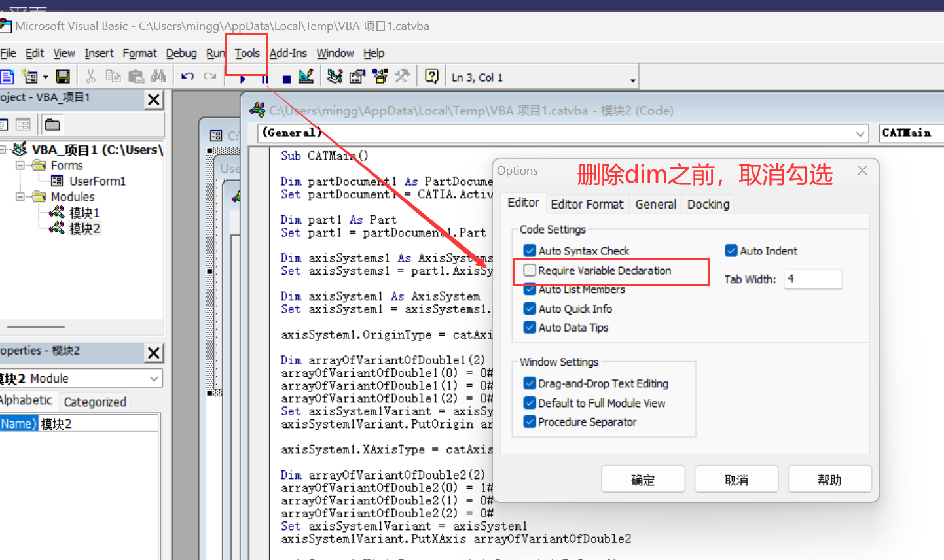Click the Undo arrow icon
Image resolution: width=944 pixels, height=560 pixels.
[188, 77]
